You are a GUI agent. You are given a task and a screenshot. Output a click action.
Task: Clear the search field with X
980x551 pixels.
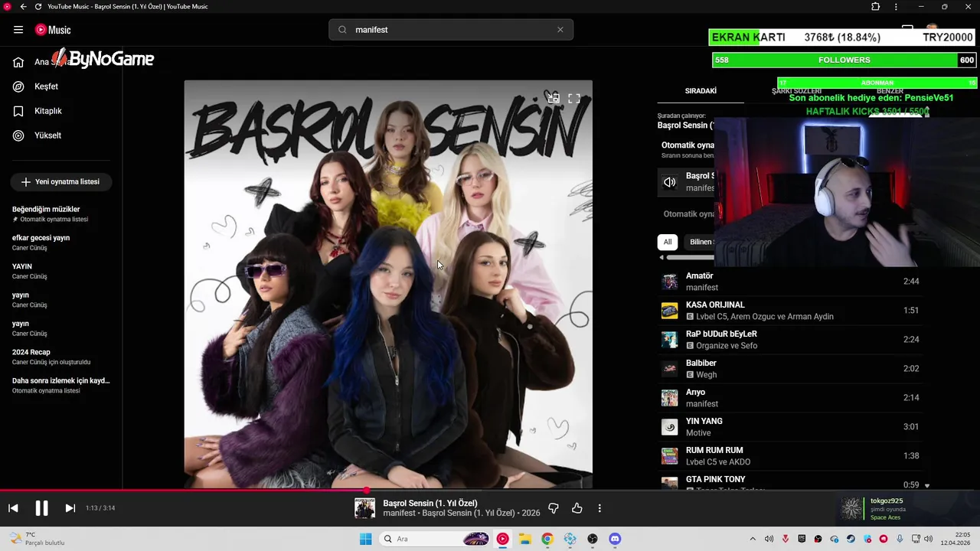coord(560,30)
